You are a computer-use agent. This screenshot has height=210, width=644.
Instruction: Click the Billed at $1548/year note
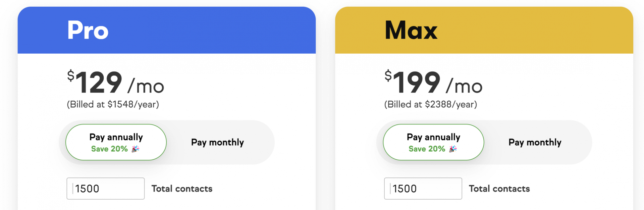pyautogui.click(x=113, y=104)
